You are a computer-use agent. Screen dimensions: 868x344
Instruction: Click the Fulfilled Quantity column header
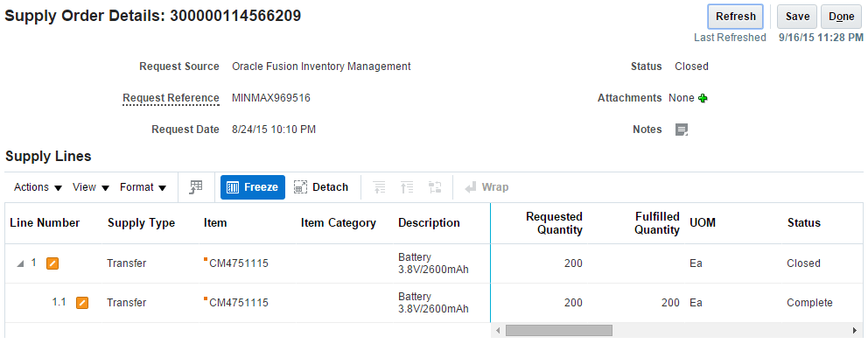[x=657, y=223]
